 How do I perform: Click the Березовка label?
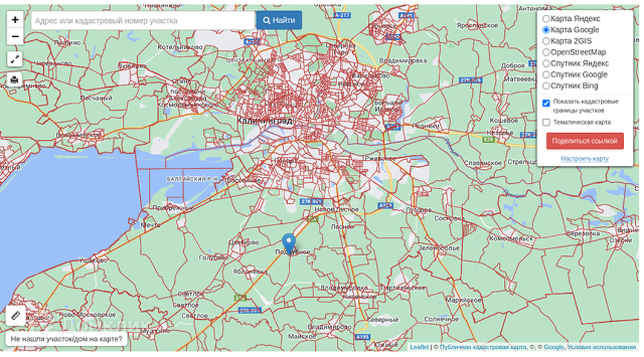click(x=583, y=234)
